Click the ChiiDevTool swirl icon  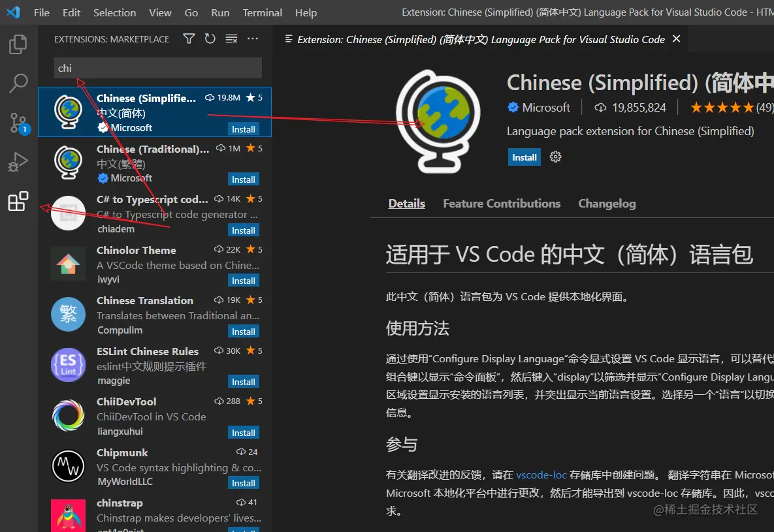point(68,416)
